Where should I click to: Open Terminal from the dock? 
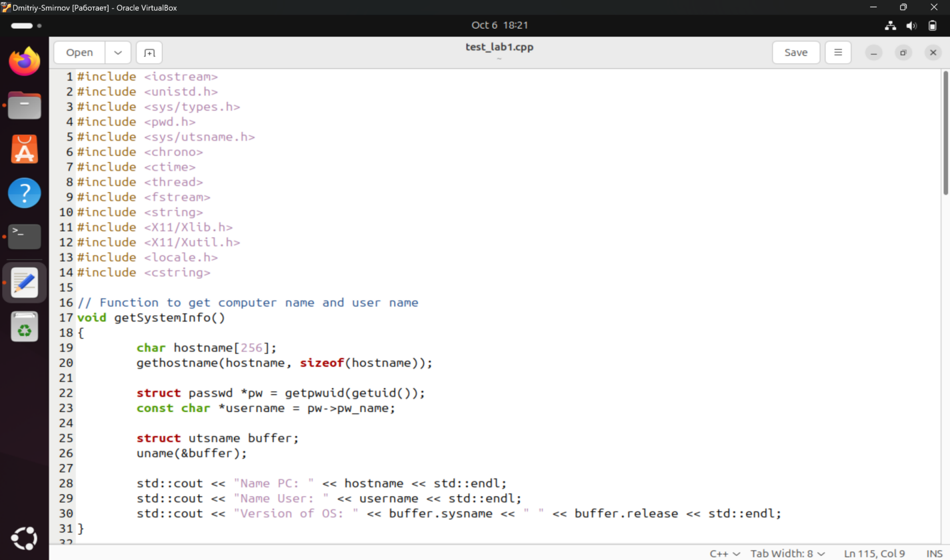click(25, 237)
